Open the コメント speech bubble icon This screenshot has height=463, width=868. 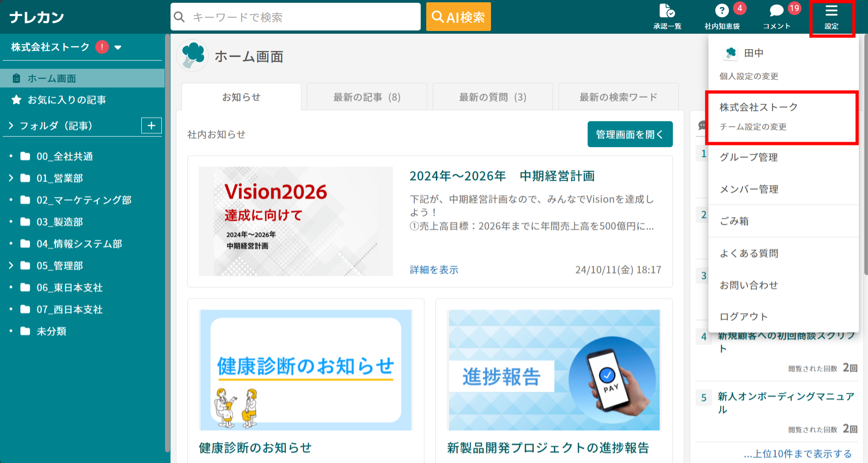(x=776, y=11)
